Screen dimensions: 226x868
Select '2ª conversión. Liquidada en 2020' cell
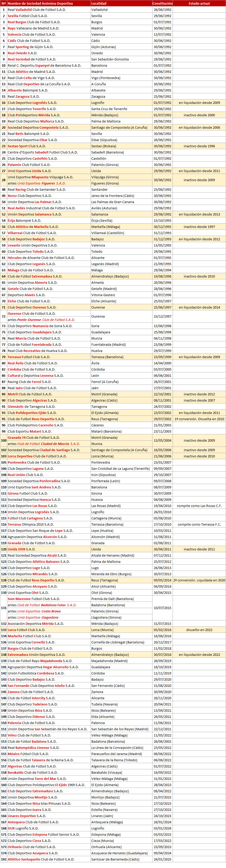(199, 580)
